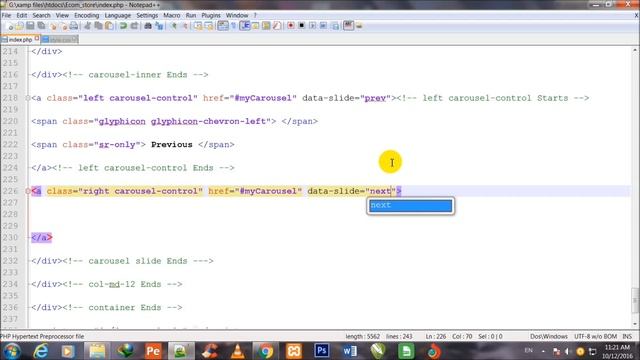Open the Plugins menu
The height and width of the screenshot is (360, 640).
211,16
